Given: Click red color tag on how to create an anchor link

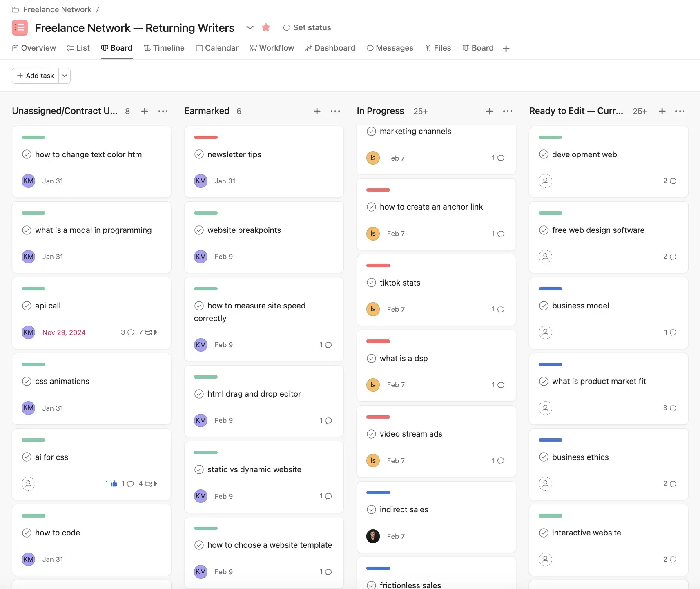Looking at the screenshot, I should pos(378,190).
